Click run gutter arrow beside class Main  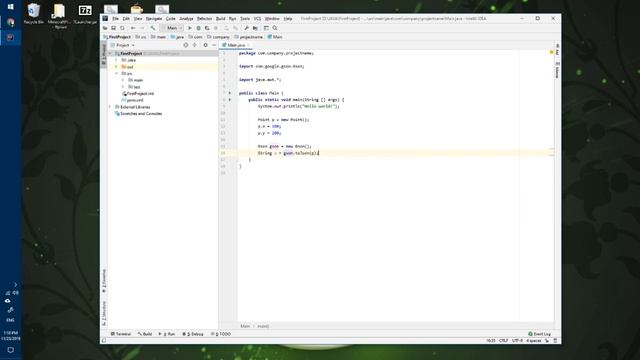coord(230,93)
